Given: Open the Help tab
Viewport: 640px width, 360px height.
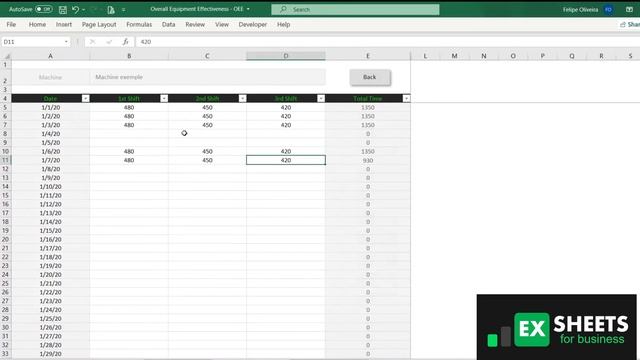Looking at the screenshot, I should click(x=283, y=24).
